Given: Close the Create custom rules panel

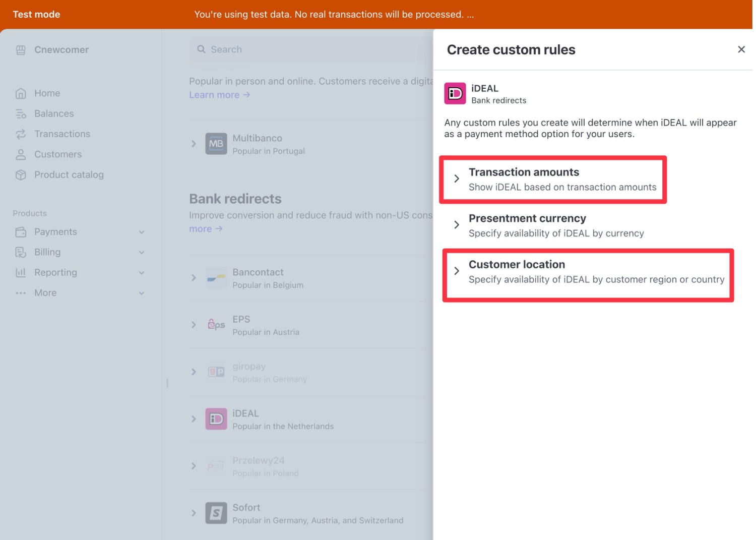Looking at the screenshot, I should pos(741,49).
